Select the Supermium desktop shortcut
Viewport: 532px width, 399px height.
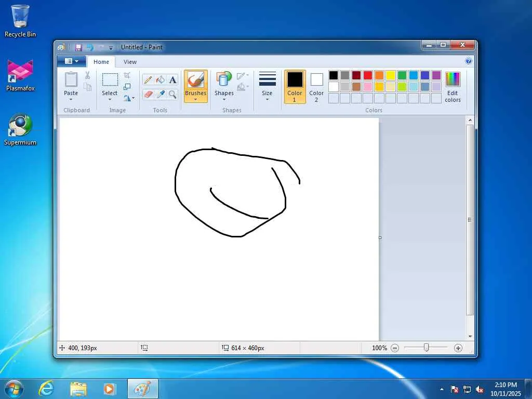tap(20, 129)
